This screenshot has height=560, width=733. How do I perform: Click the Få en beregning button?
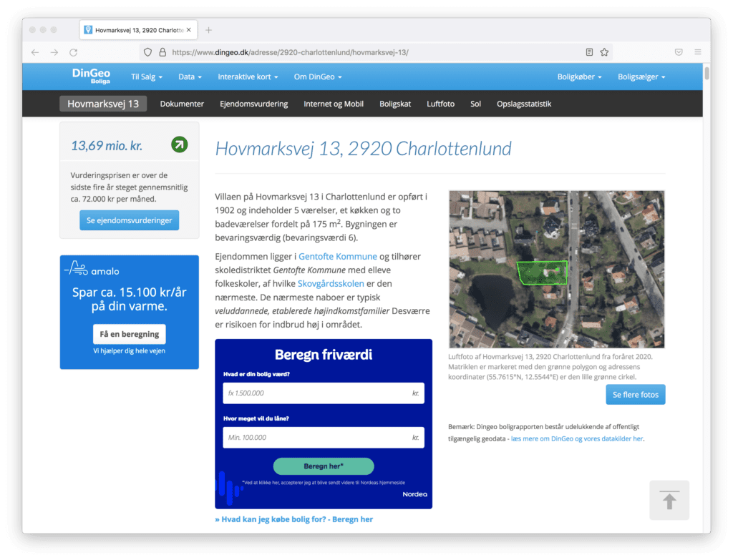click(130, 334)
